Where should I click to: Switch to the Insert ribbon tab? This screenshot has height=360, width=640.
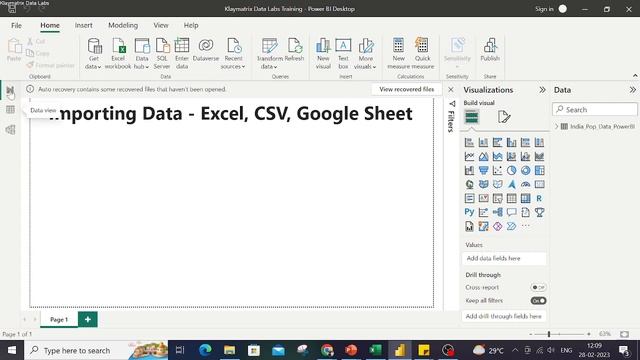(x=83, y=25)
